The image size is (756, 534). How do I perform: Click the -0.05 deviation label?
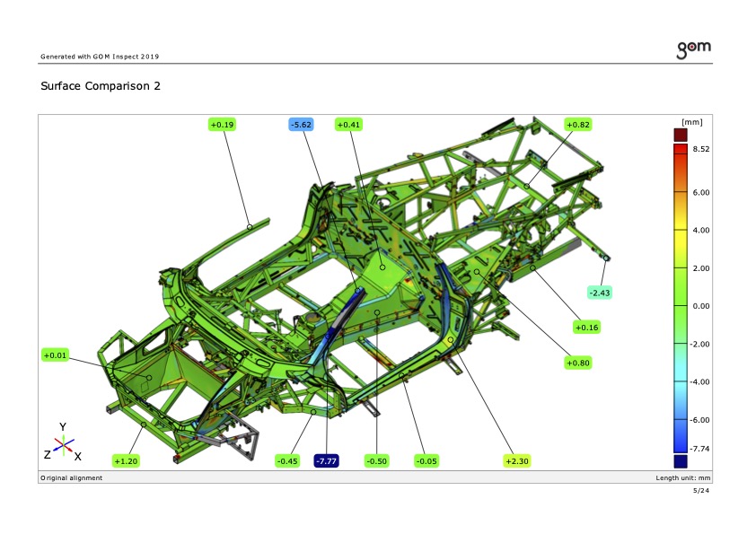[426, 461]
